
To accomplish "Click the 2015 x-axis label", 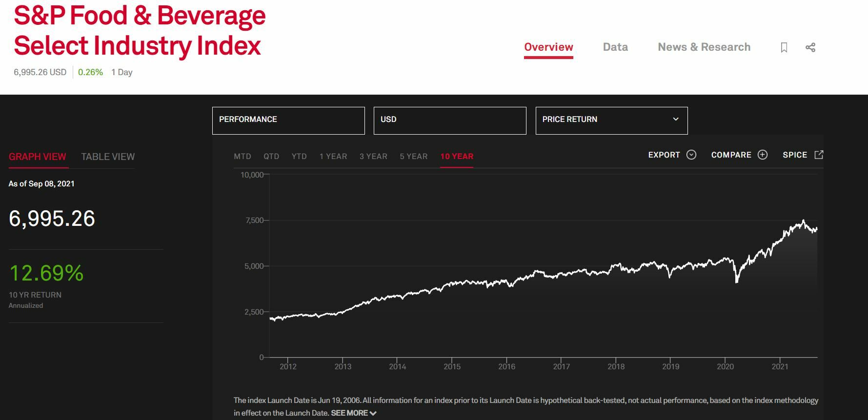I will 452,367.
